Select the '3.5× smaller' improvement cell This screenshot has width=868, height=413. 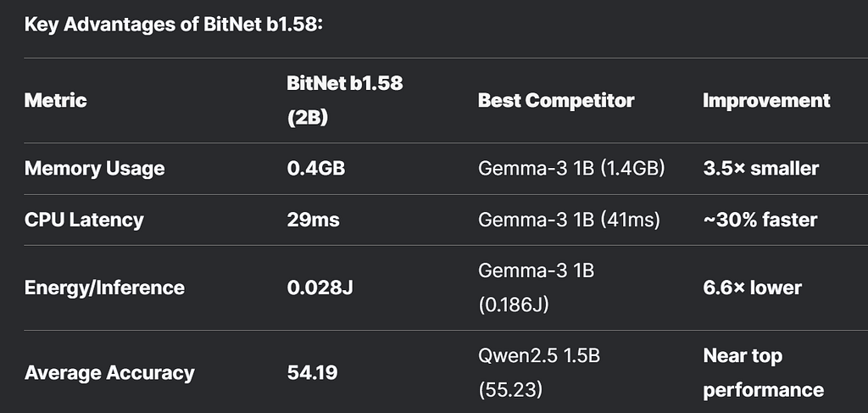pyautogui.click(x=760, y=168)
